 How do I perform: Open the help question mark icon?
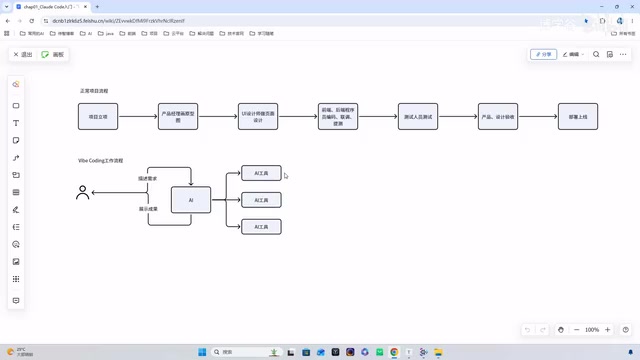(625, 330)
